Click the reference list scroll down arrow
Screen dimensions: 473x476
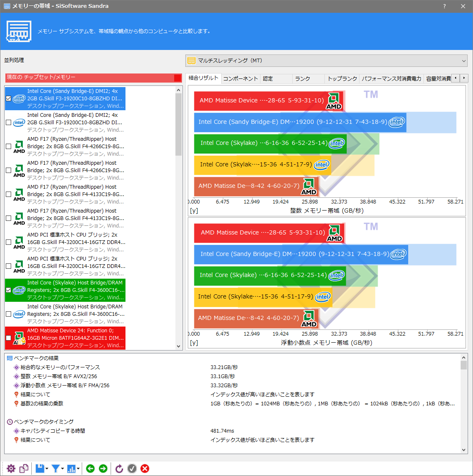point(179,346)
